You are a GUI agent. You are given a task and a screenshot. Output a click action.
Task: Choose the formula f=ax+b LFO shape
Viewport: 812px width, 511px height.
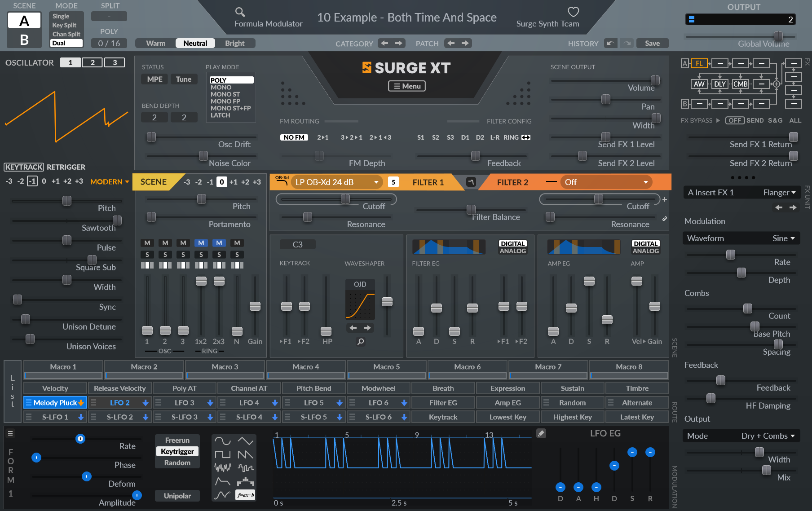pyautogui.click(x=245, y=495)
